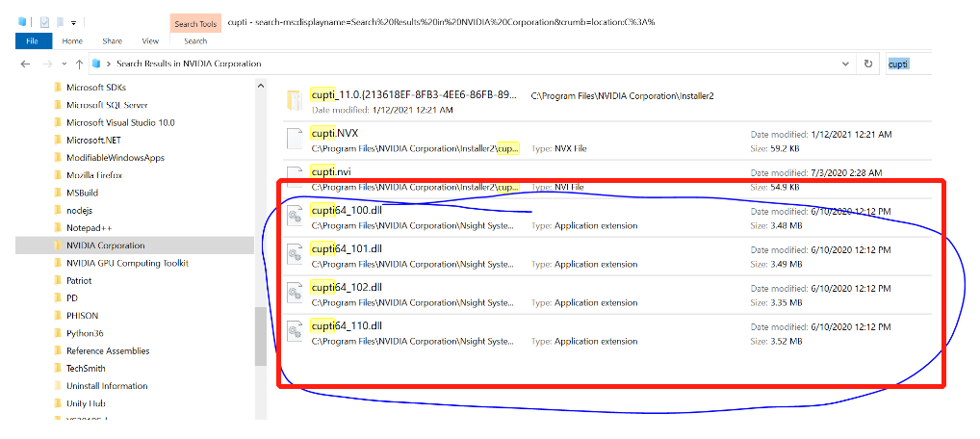
Task: Select Microsoft SDKs folder in tree
Action: coord(96,88)
